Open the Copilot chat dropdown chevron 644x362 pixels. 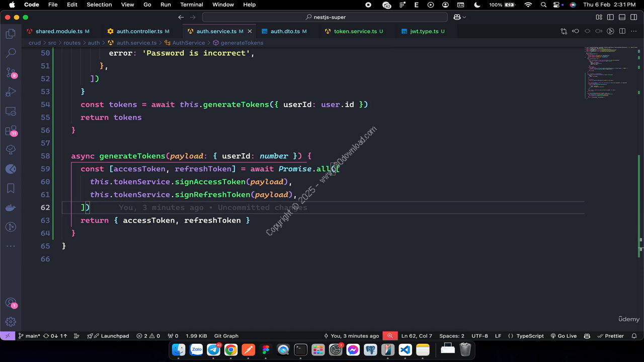point(464,17)
